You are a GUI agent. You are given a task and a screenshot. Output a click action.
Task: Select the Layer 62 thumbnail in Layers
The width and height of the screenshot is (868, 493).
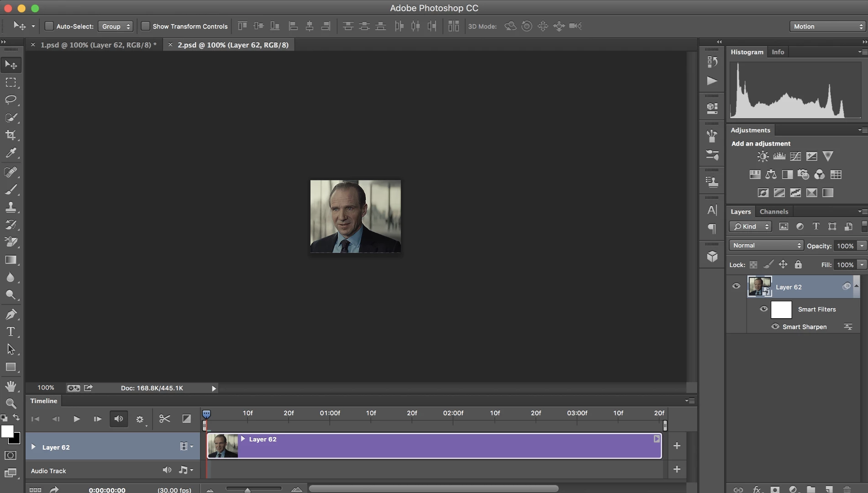759,287
